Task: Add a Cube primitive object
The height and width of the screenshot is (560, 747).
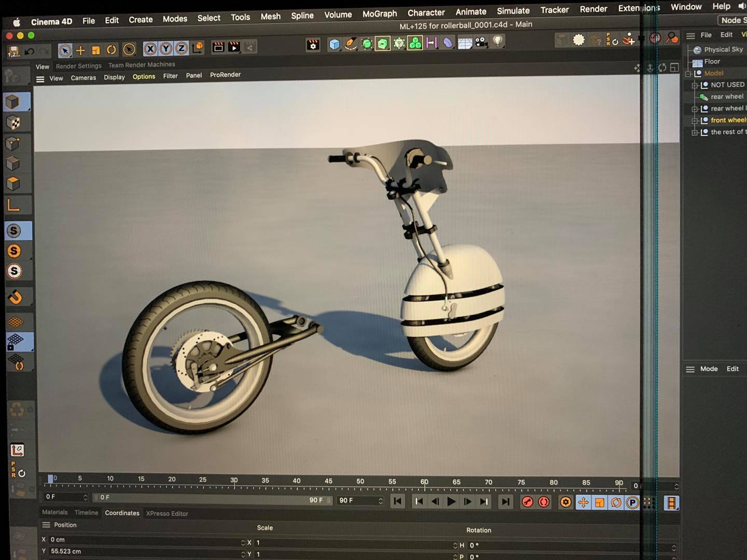Action: (x=335, y=44)
